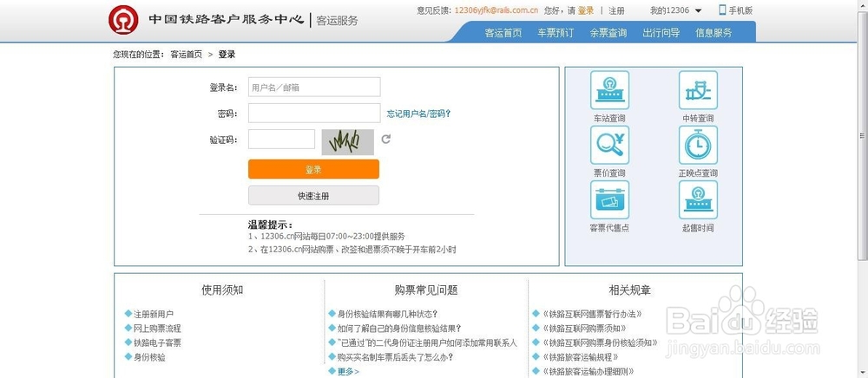Screen dimensions: 868x378
Task: Open the 网上购票流程 link
Action: pos(157,329)
